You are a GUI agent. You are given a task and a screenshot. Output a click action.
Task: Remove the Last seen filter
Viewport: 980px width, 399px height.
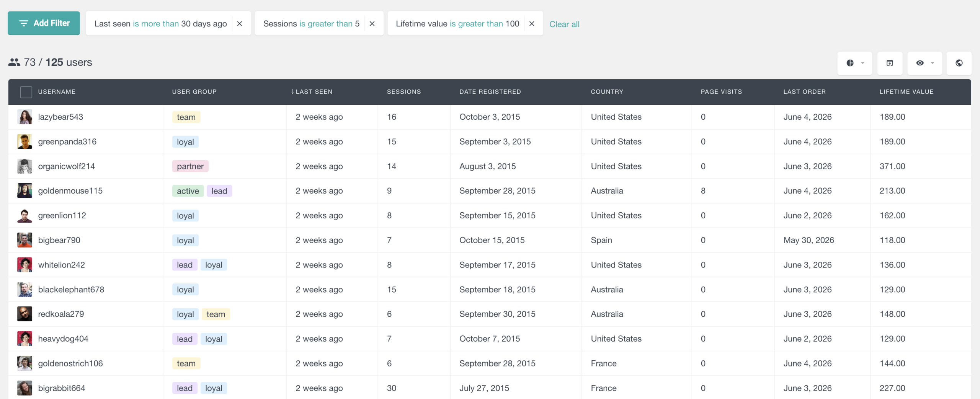point(240,24)
